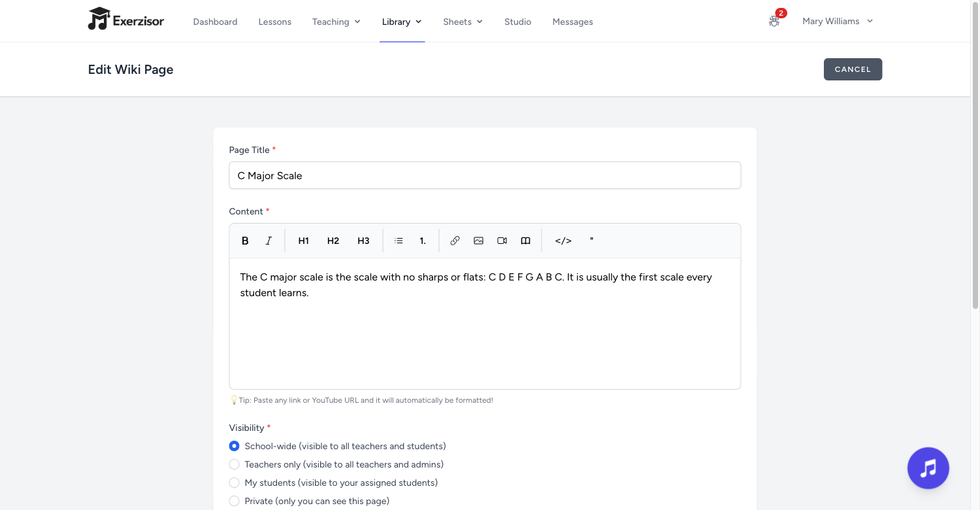Insert a link with chain icon
The width and height of the screenshot is (980, 510).
(455, 241)
